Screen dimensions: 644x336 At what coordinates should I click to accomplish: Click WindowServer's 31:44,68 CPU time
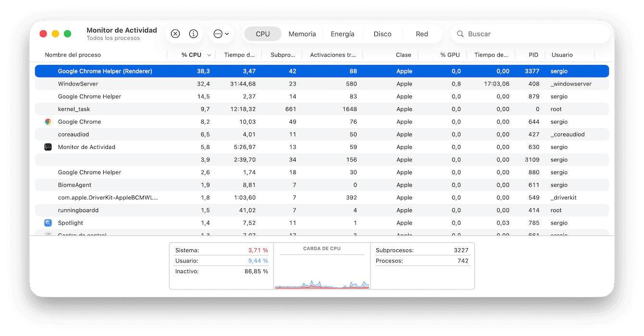(243, 84)
